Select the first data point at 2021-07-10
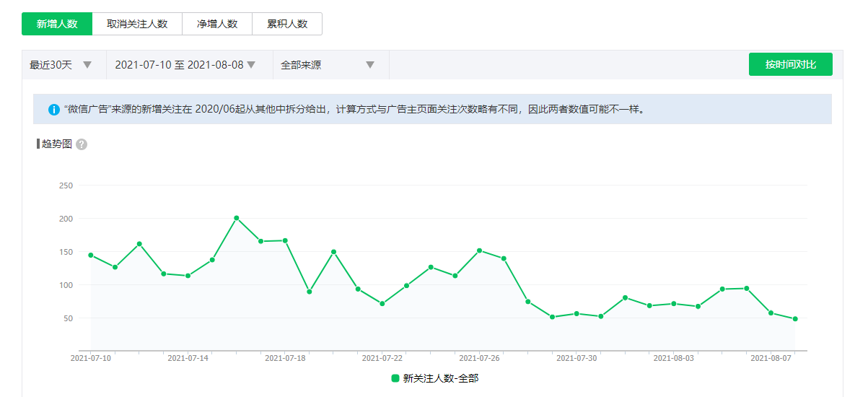 pyautogui.click(x=91, y=255)
